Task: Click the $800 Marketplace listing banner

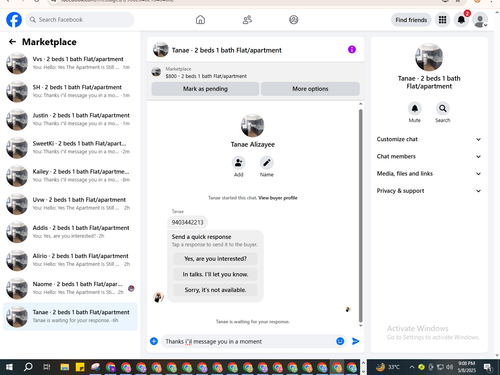Action: [x=256, y=72]
